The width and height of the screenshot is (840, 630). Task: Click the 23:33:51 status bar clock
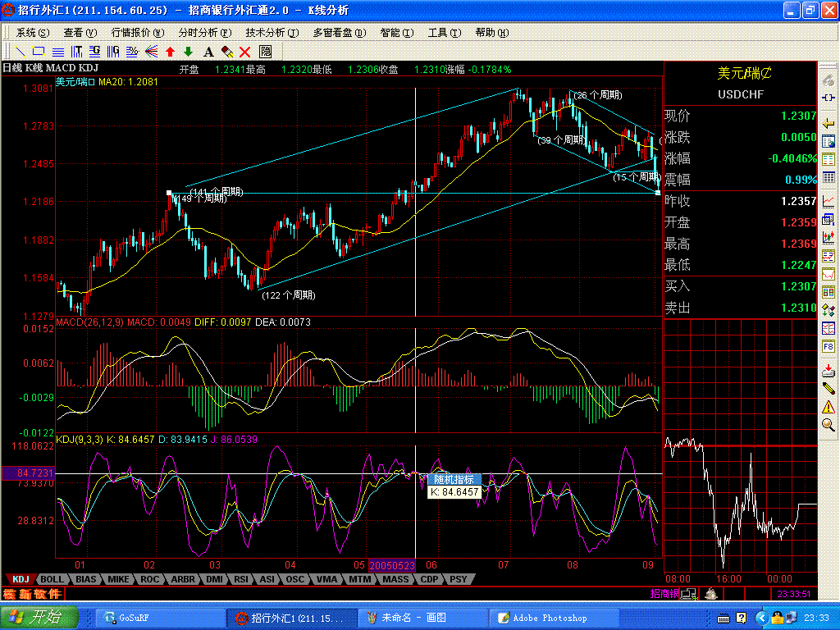[794, 594]
